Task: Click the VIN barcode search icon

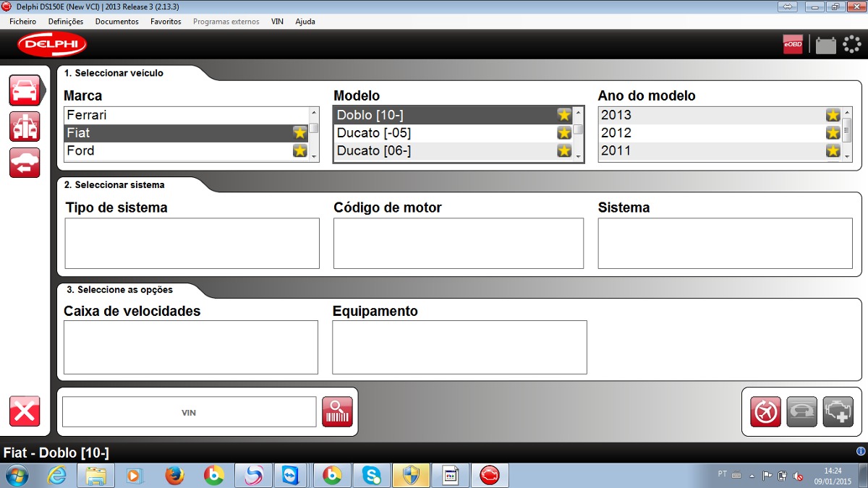Action: tap(337, 412)
